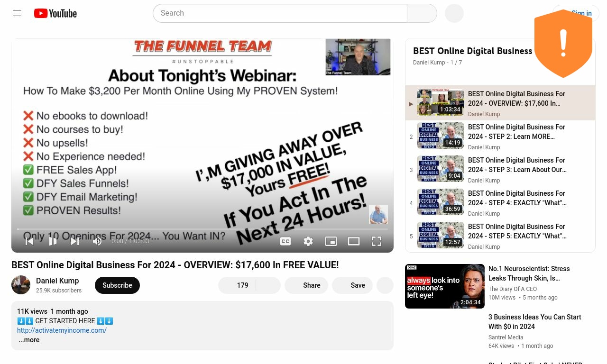Skip to previous video in player
Screen dimensions: 607x364
coord(29,241)
